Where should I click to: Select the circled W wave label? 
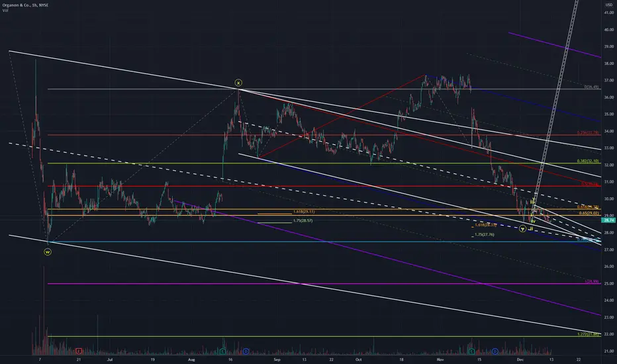click(x=48, y=252)
